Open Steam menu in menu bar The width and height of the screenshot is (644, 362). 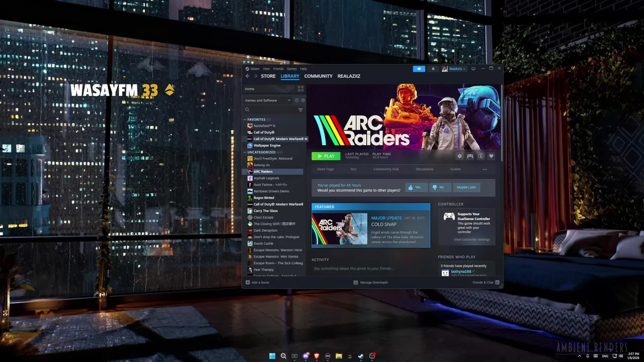click(255, 69)
